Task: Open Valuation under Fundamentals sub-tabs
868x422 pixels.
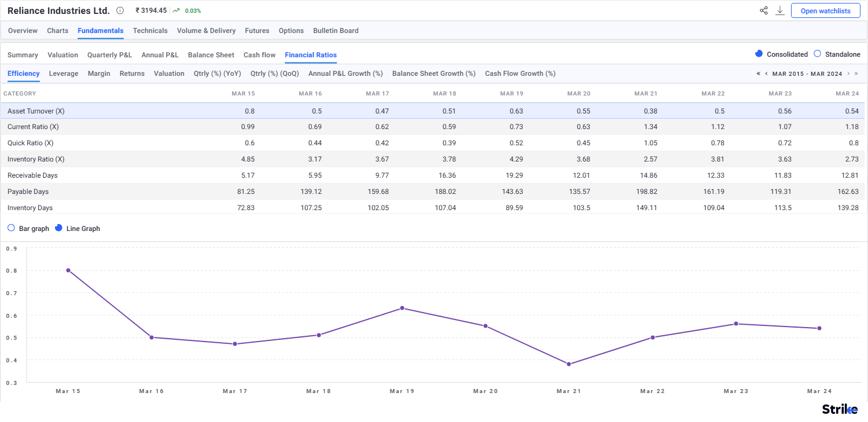Action: 62,55
